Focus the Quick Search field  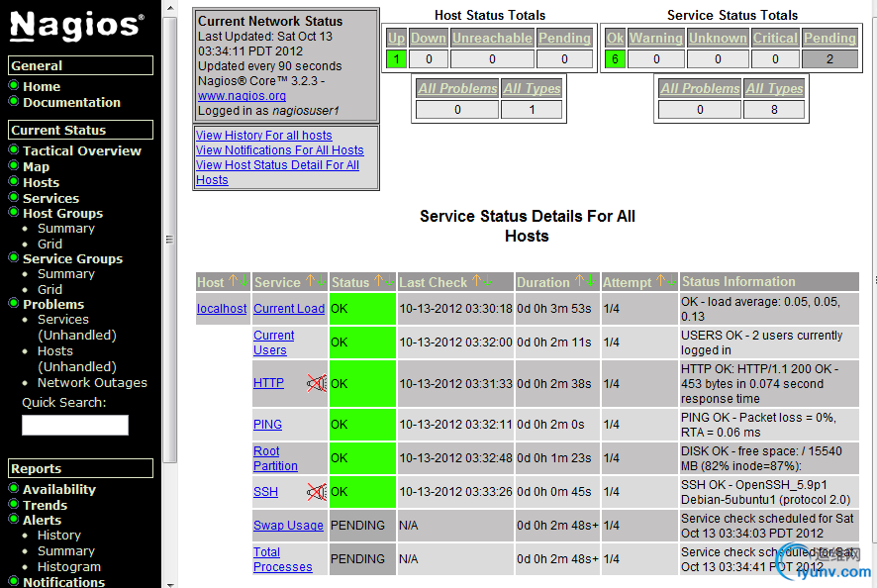pyautogui.click(x=75, y=425)
